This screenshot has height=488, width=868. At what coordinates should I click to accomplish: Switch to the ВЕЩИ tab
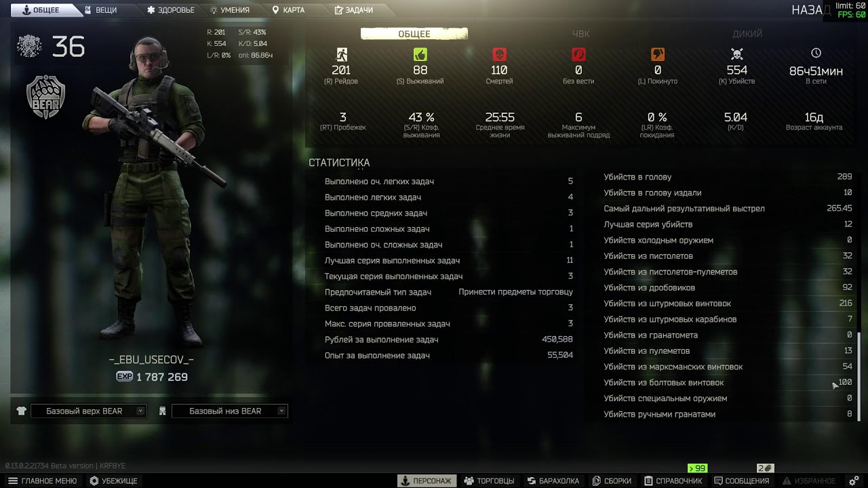tap(100, 10)
